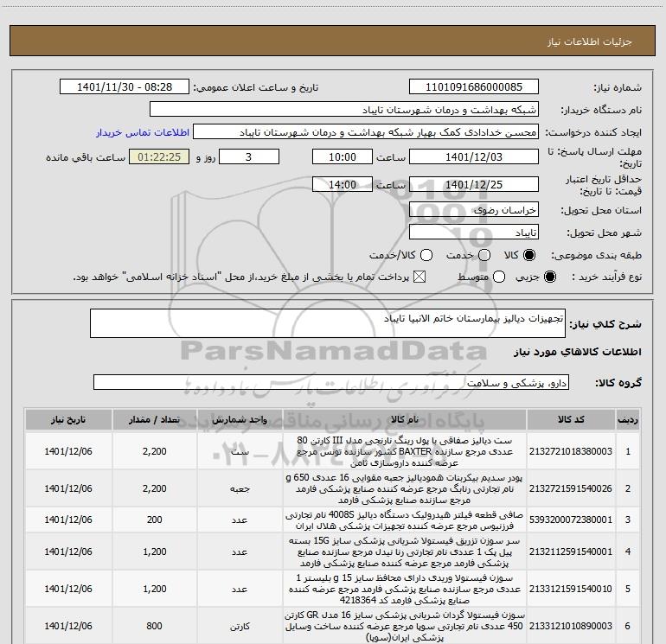Click product code 2132721591540026
Viewport: 666px width, 644px height.
click(571, 488)
